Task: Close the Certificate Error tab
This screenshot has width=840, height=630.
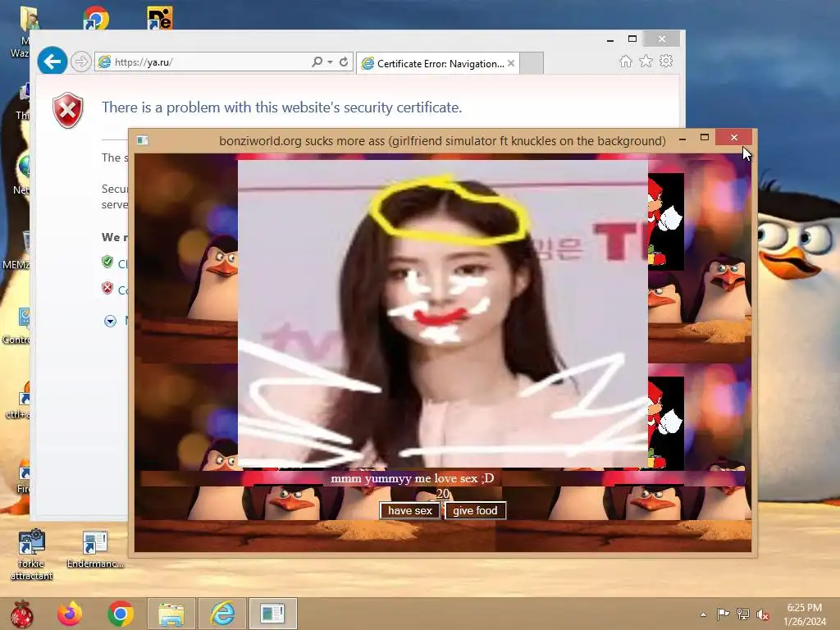Action: click(511, 63)
